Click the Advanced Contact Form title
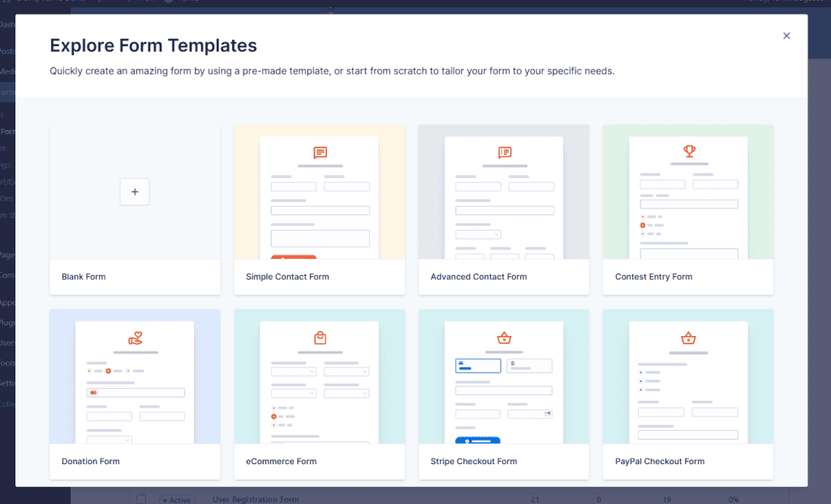Image resolution: width=831 pixels, height=504 pixels. pos(479,277)
